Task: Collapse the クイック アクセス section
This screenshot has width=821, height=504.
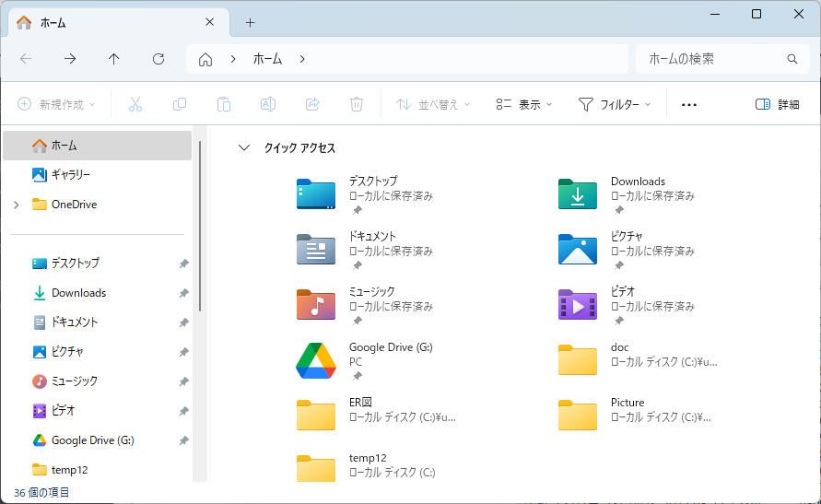Action: pos(244,147)
